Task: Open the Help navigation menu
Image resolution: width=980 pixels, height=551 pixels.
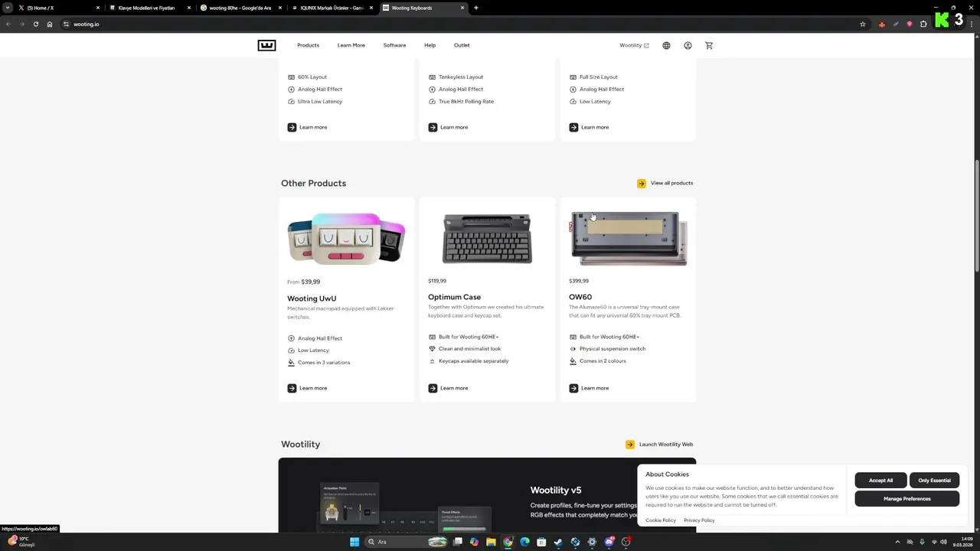Action: pos(430,45)
